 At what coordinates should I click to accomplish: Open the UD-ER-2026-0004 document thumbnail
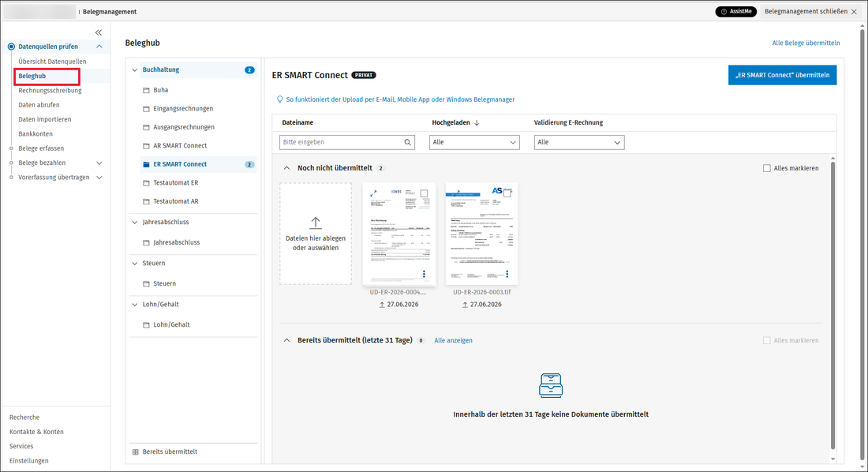(x=399, y=234)
